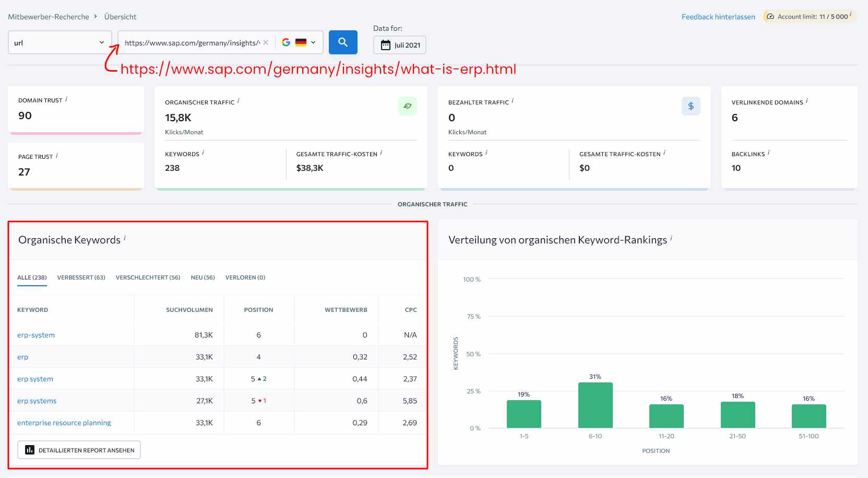Click the Position column header
The width and height of the screenshot is (868, 478).
pos(258,310)
